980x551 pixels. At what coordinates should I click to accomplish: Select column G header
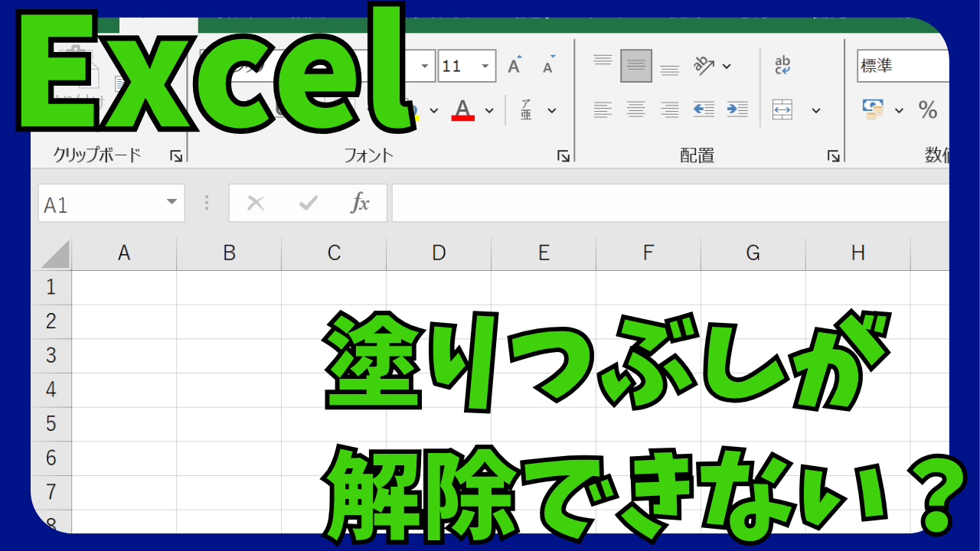pyautogui.click(x=753, y=253)
